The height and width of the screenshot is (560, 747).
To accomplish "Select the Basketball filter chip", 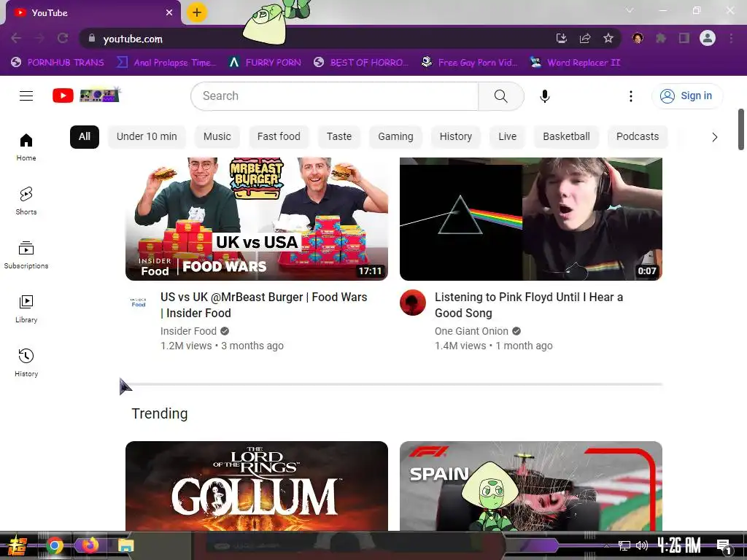I will pos(566,136).
